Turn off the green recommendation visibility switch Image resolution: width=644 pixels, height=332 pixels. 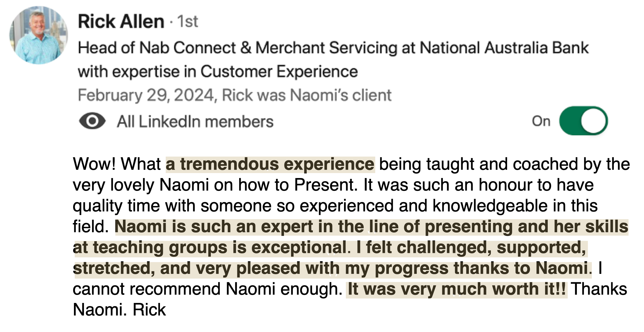tap(583, 121)
